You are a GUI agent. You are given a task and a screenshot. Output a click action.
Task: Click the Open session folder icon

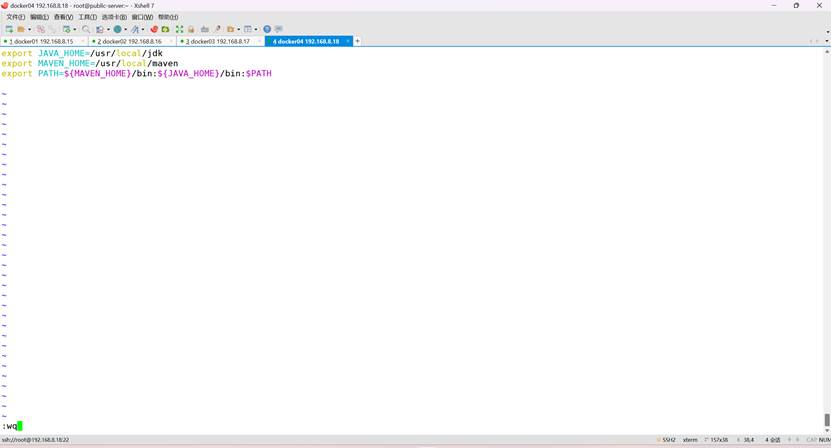coord(21,29)
